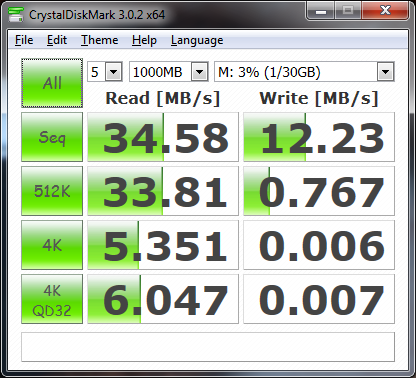Click the 4K write result 0.006

[x=319, y=245]
